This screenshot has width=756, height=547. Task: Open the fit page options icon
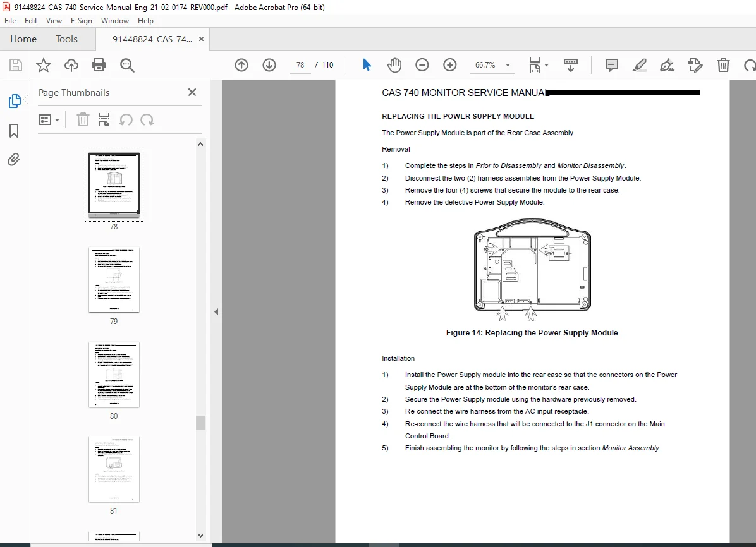535,65
